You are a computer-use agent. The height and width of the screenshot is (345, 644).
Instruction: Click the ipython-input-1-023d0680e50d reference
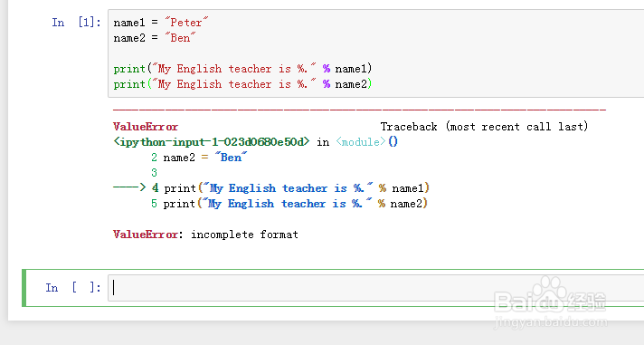pos(211,142)
